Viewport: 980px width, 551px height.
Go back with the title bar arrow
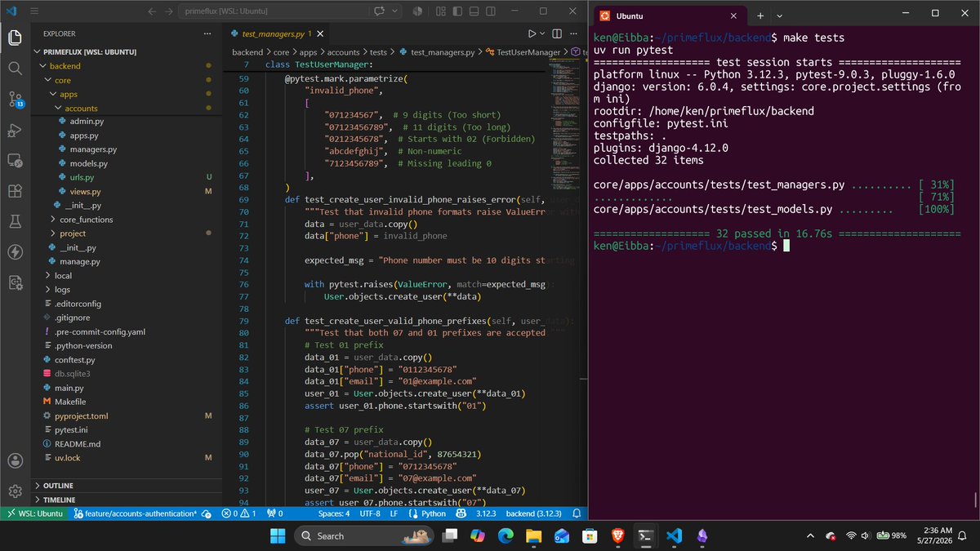point(153,12)
